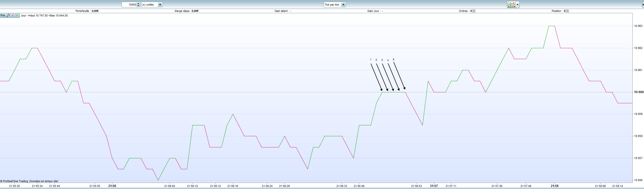This screenshot has width=644, height=189.
Task: Cancel all orders using Ordres X icon
Action: tap(474, 11)
